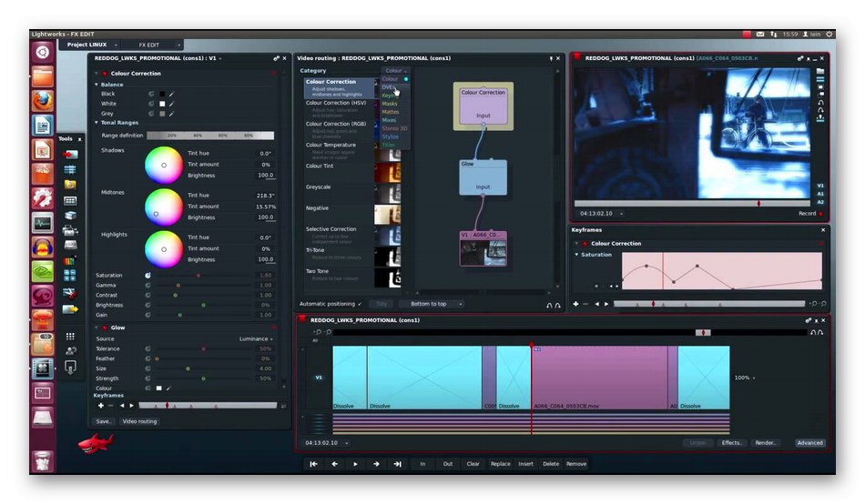Toggle Automatic positioning checkbox
Screen dimensions: 865x504
pyautogui.click(x=360, y=304)
